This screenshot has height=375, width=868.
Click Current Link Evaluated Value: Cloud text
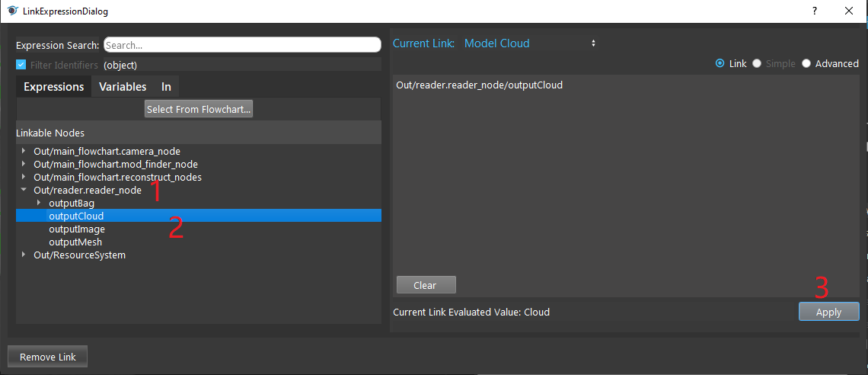pyautogui.click(x=471, y=312)
